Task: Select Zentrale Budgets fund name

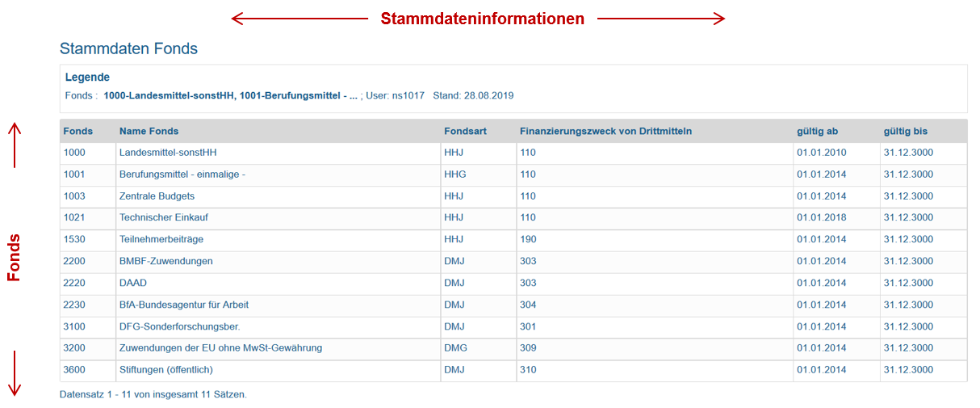Action: [157, 196]
